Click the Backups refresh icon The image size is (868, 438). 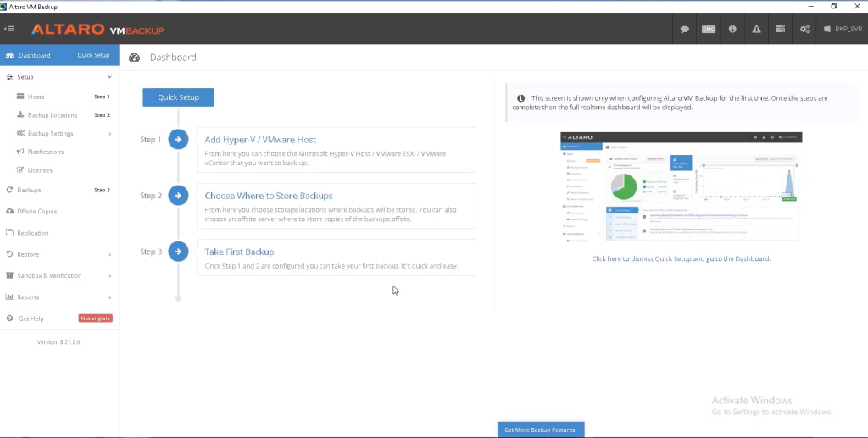(9, 190)
